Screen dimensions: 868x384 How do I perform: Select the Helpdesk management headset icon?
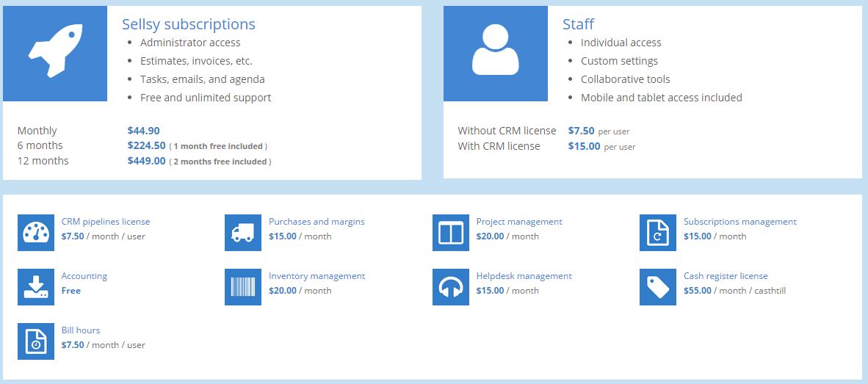(451, 287)
